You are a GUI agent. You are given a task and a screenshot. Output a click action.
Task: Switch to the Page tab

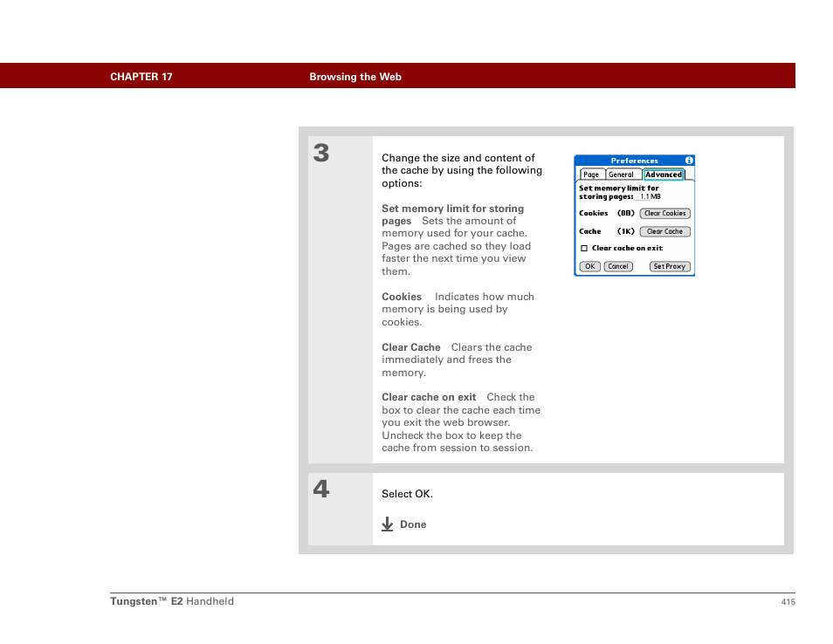point(591,175)
